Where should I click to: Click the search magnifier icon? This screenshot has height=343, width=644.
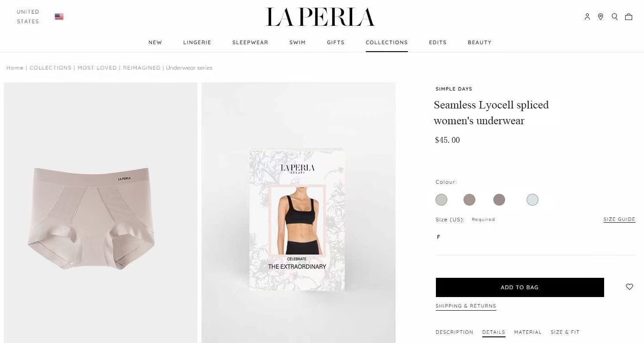[x=615, y=17]
